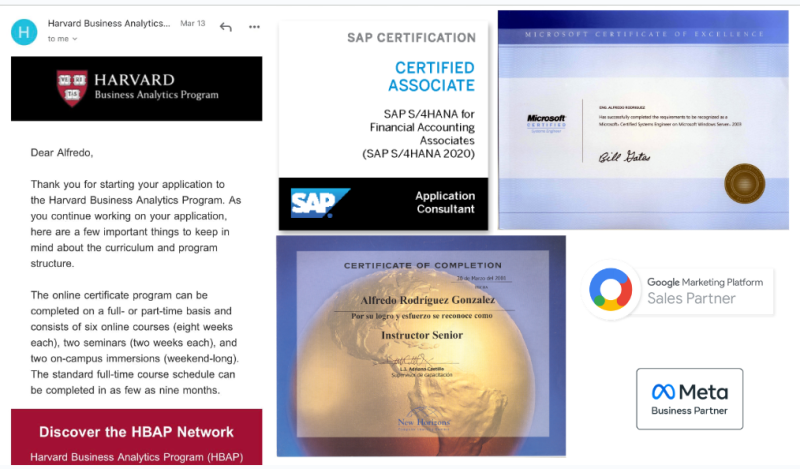Click the Mar 13 email date
The height and width of the screenshot is (469, 800).
point(192,23)
